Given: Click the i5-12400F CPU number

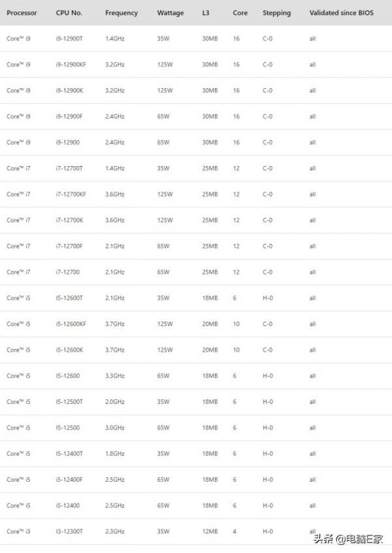Looking at the screenshot, I should (69, 479).
